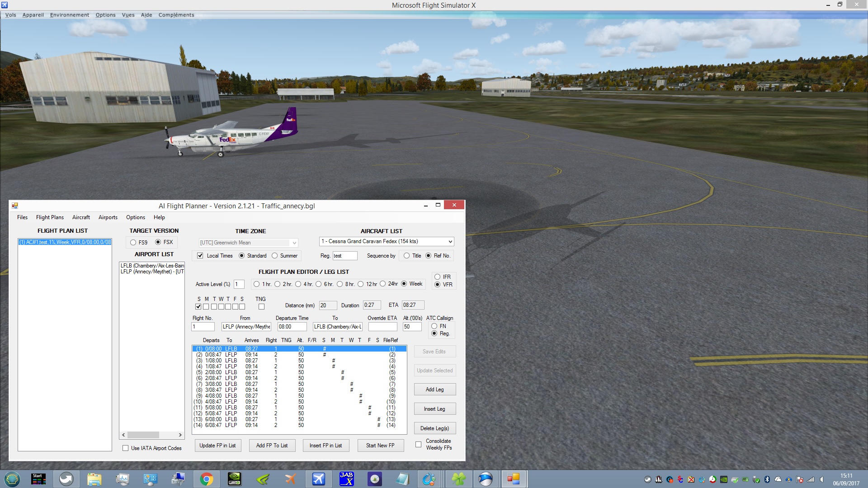This screenshot has height=488, width=868.
Task: Click the Departure Time input field
Action: point(292,327)
